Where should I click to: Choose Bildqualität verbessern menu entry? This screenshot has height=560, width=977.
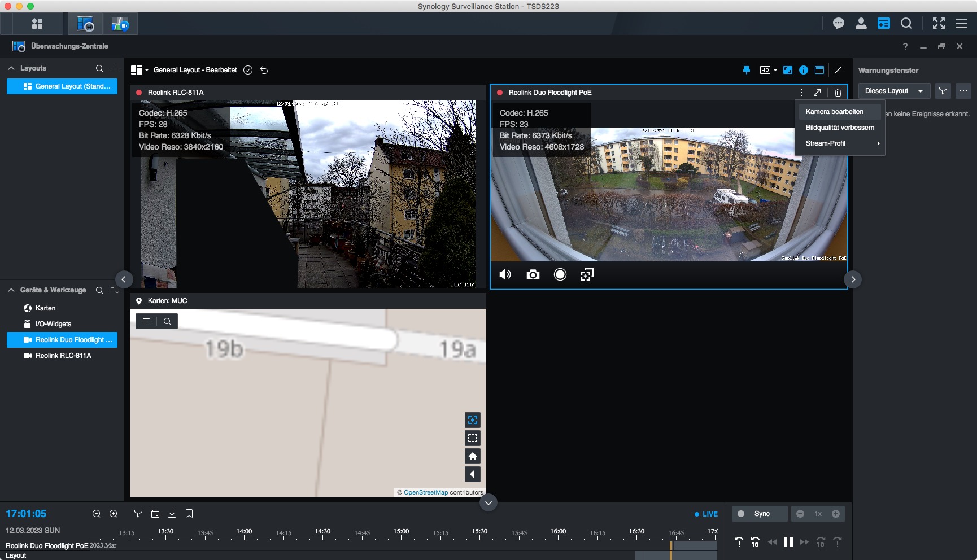tap(839, 128)
